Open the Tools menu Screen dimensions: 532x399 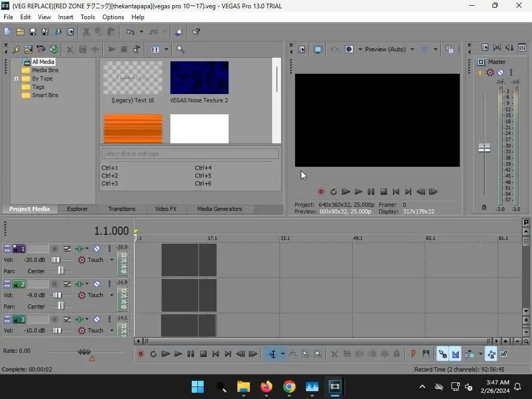(x=87, y=17)
